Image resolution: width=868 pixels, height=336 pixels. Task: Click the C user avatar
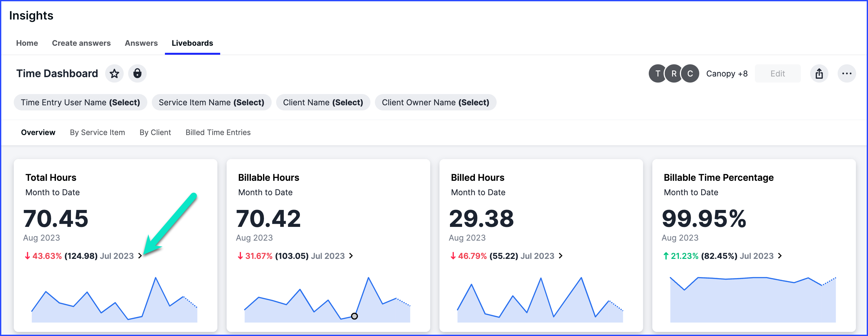point(690,74)
